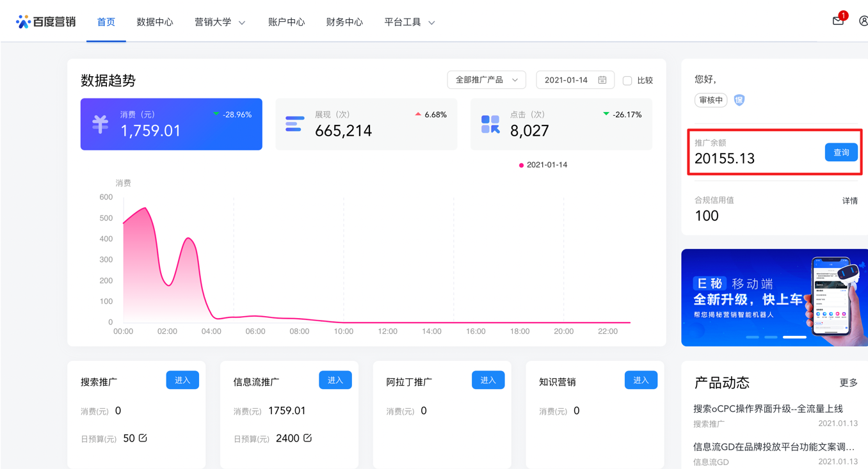The height and width of the screenshot is (469, 868).
Task: Open the 全部推广产品 dropdown
Action: 486,80
